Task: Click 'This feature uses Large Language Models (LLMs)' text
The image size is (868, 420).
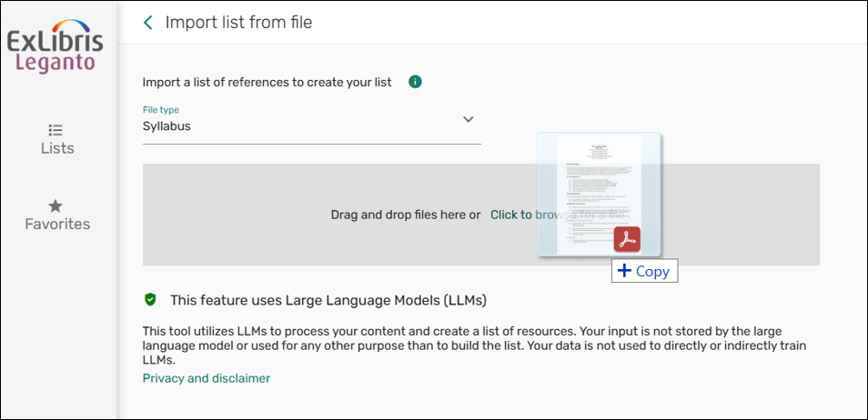Action: pos(328,301)
